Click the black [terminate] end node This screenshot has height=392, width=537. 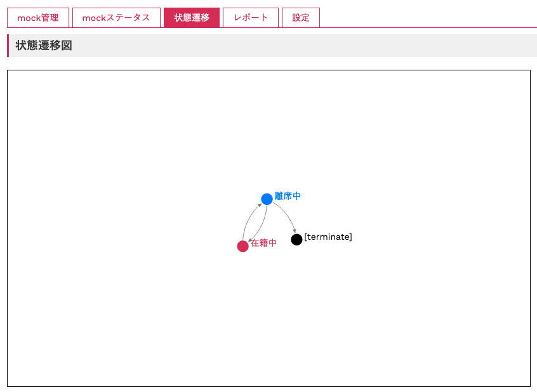coord(296,240)
